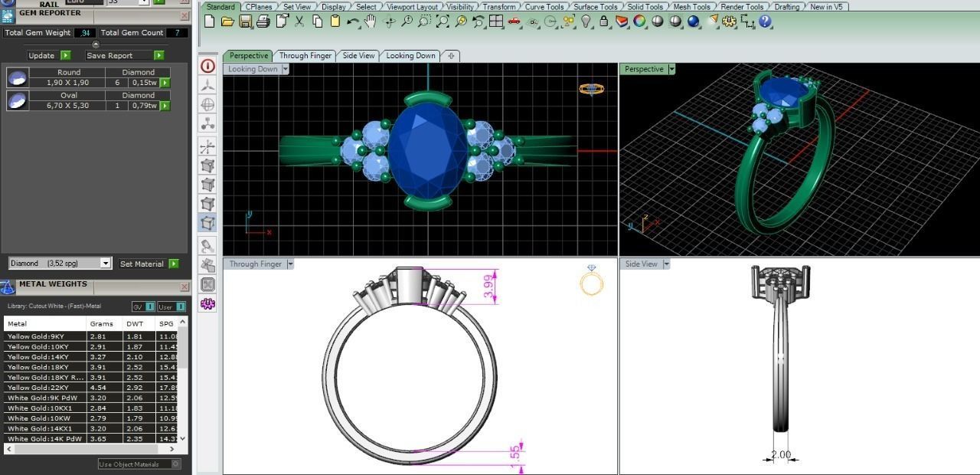The image size is (980, 475).
Task: Click the metal table vertical scrollbar down arrow
Action: [x=181, y=438]
